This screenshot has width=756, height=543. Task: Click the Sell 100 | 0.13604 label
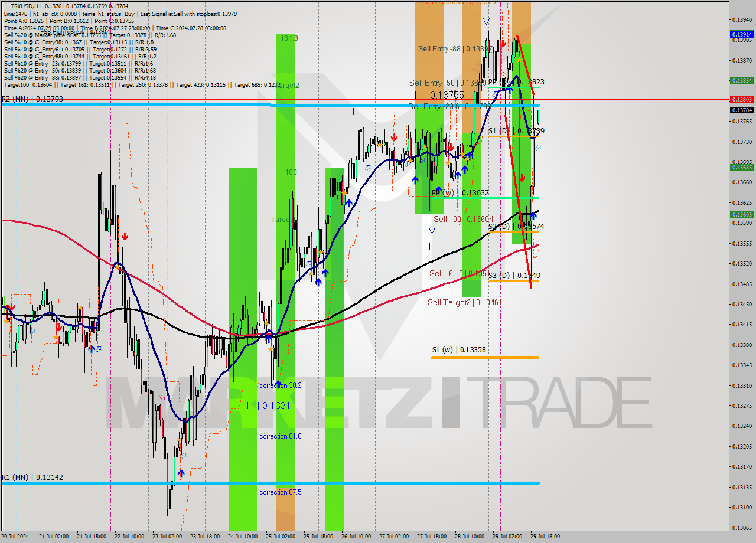point(463,219)
